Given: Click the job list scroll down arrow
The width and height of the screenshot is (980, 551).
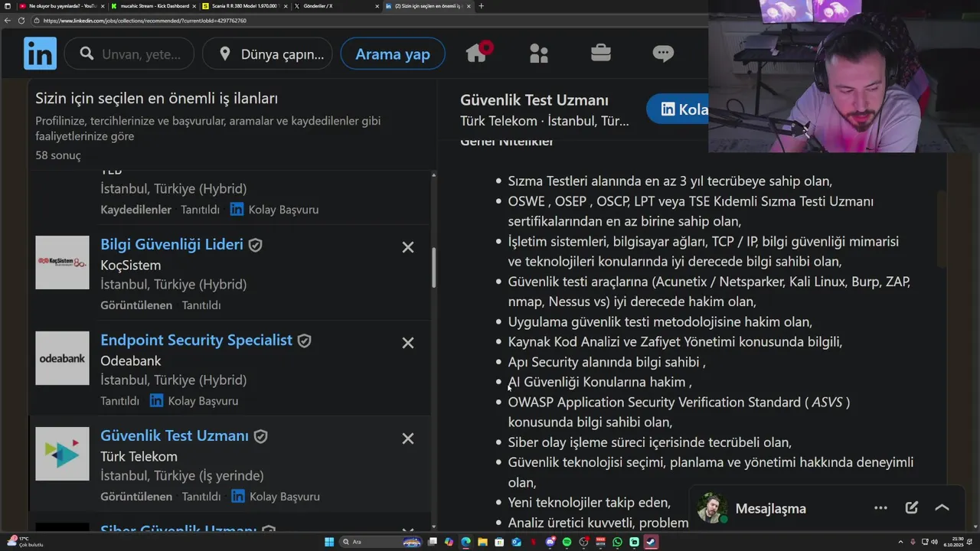Looking at the screenshot, I should pyautogui.click(x=434, y=526).
